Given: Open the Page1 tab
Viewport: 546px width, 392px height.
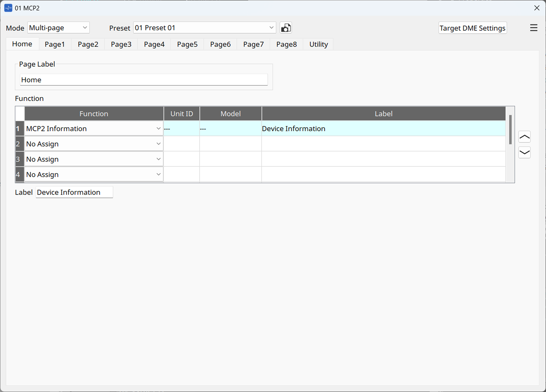Looking at the screenshot, I should [55, 44].
